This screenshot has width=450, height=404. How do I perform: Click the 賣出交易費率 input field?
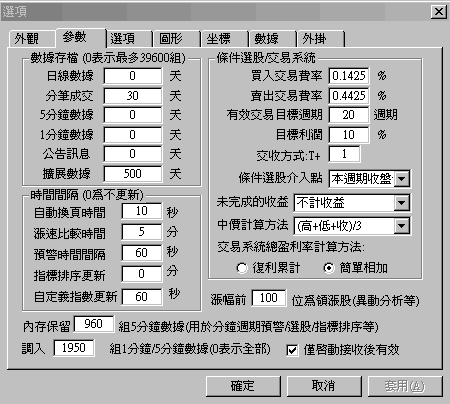[x=349, y=96]
